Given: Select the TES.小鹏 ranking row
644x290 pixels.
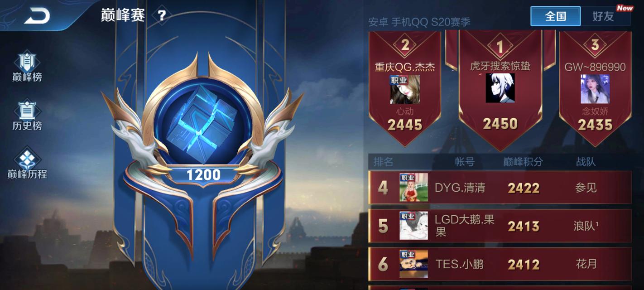Looking at the screenshot, I should pos(500,264).
